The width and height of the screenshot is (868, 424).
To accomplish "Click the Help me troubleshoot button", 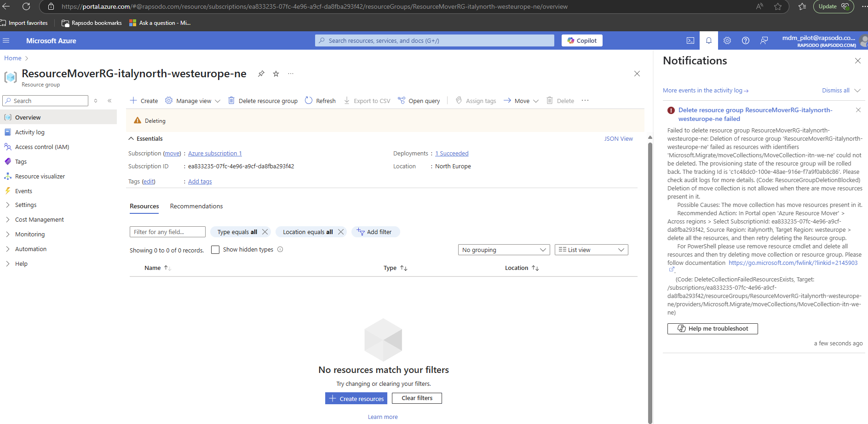I will click(713, 328).
